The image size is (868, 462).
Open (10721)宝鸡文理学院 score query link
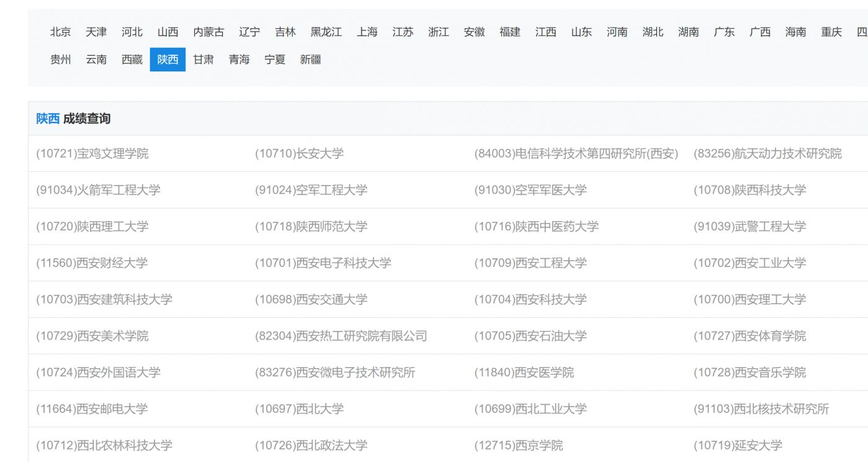[x=92, y=153]
